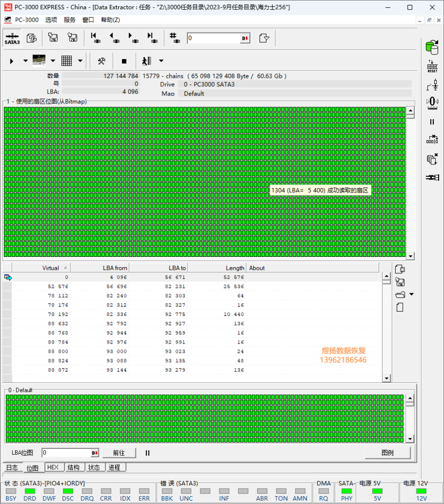Click the settings gear toolbar icon next to SATA3
The width and height of the screenshot is (444, 504).
pyautogui.click(x=31, y=38)
